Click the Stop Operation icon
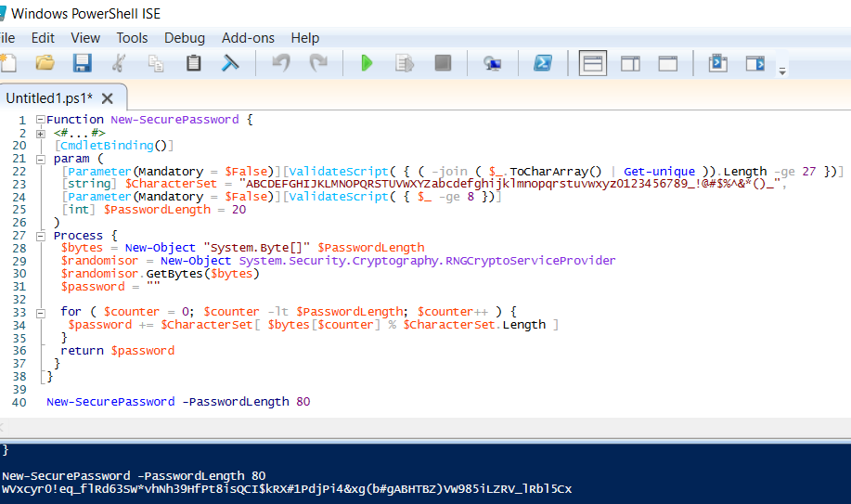Viewport: 851px width, 504px height. 443,63
